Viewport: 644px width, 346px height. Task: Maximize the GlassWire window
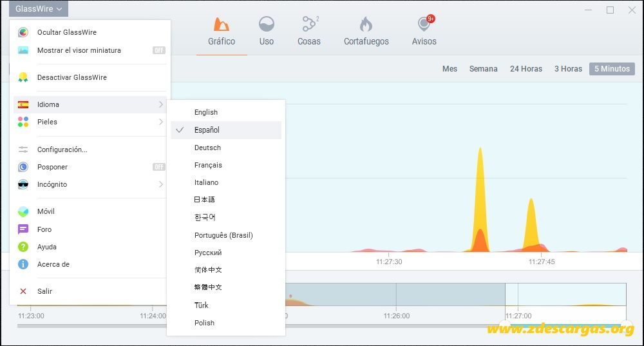(611, 10)
